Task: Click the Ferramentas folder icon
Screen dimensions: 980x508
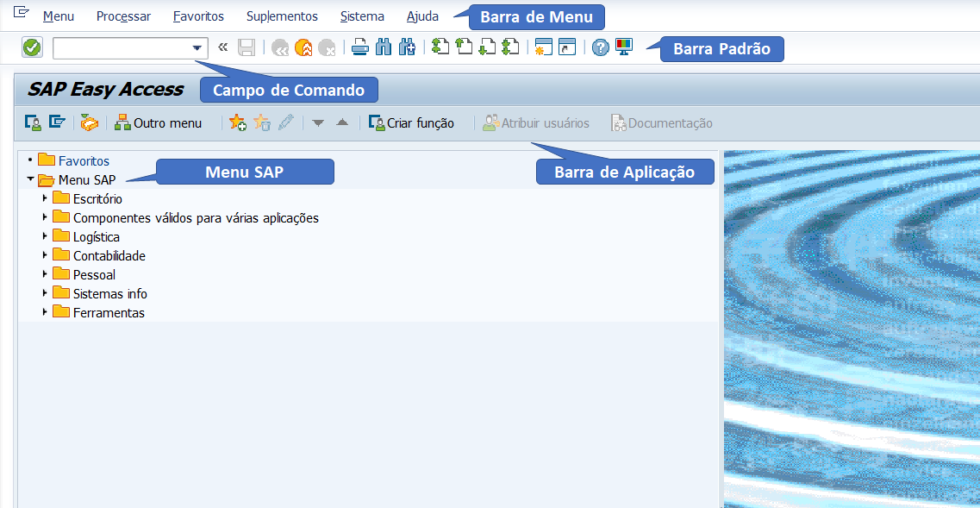Action: (x=61, y=311)
